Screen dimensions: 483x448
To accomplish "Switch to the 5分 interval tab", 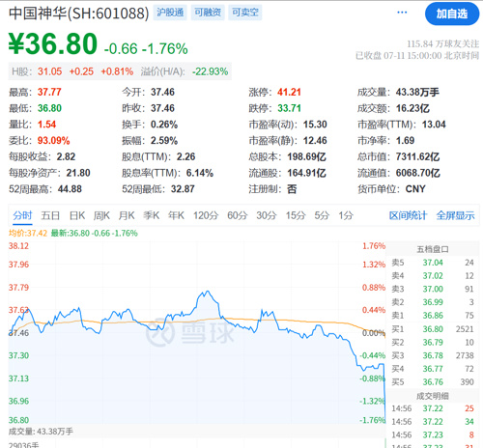I will coord(322,215).
